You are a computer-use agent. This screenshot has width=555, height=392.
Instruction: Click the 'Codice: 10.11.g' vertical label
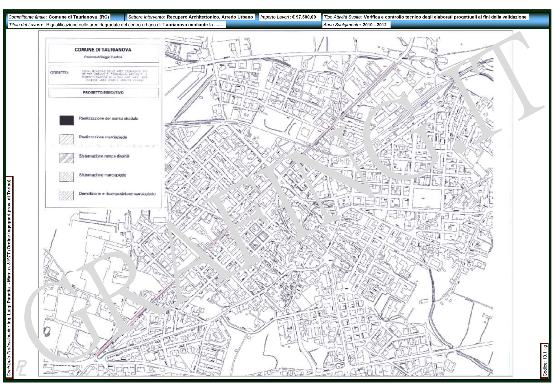tap(545, 360)
